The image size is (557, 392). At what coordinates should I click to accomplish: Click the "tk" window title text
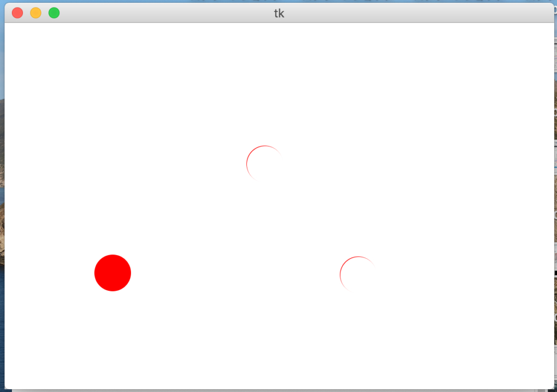click(x=279, y=14)
